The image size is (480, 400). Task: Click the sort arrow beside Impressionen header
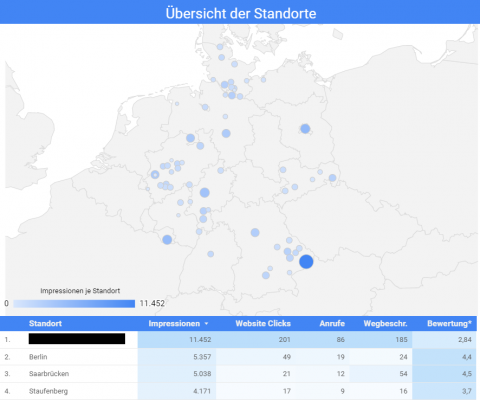[206, 324]
